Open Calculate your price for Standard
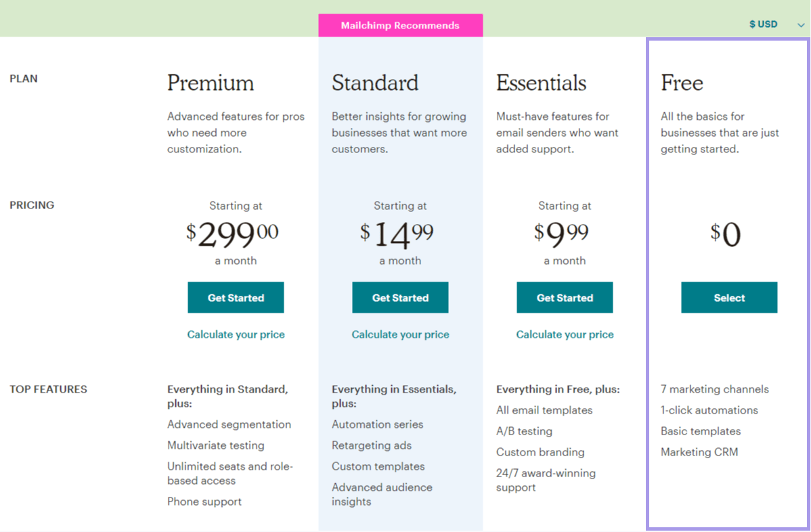Screen dimensions: 811x532 click(400, 334)
